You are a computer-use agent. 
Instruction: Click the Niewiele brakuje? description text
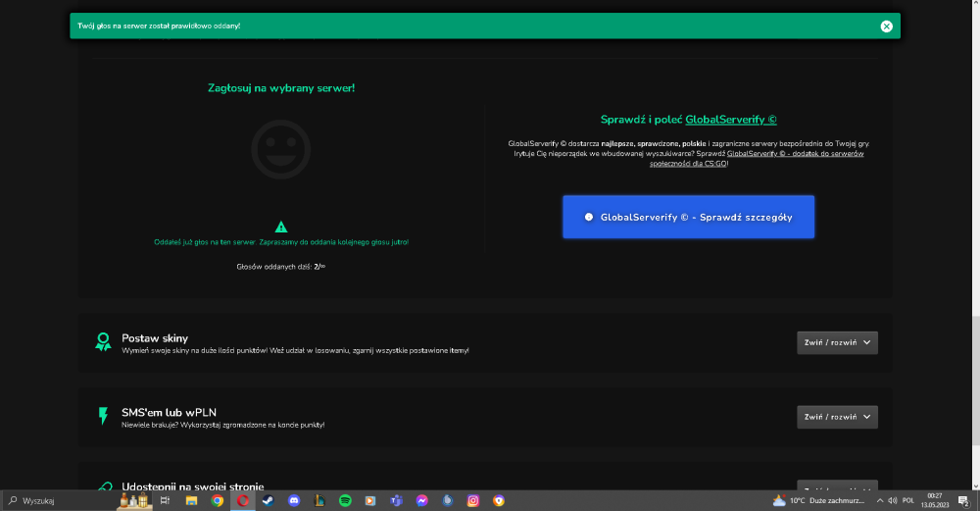pos(223,426)
